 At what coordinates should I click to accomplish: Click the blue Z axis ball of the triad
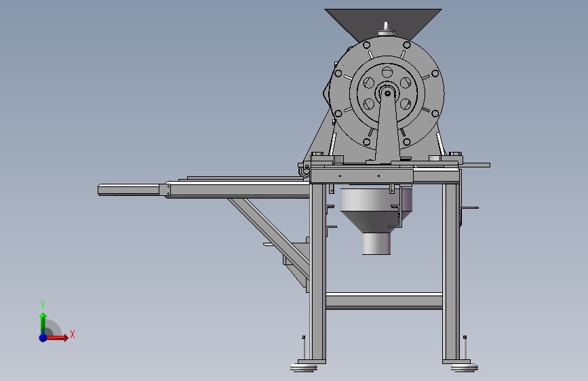coord(43,338)
